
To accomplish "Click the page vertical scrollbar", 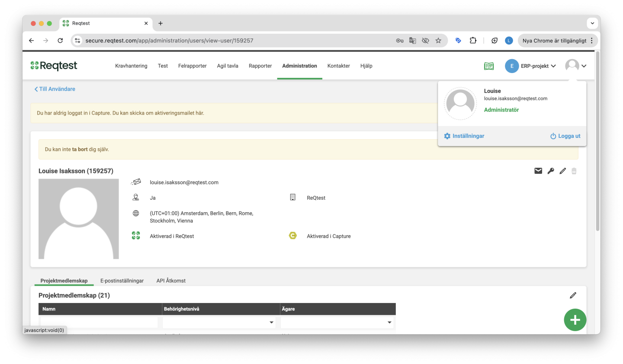I will pos(597,140).
